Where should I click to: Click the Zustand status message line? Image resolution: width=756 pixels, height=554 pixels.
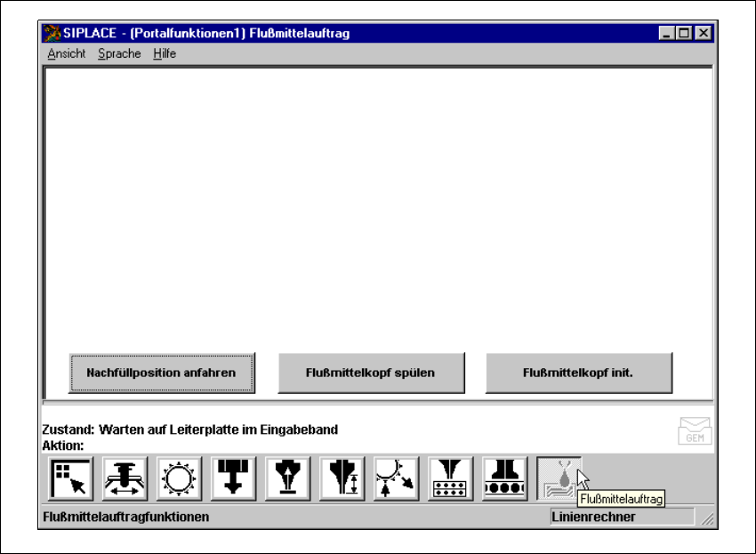[x=190, y=430]
